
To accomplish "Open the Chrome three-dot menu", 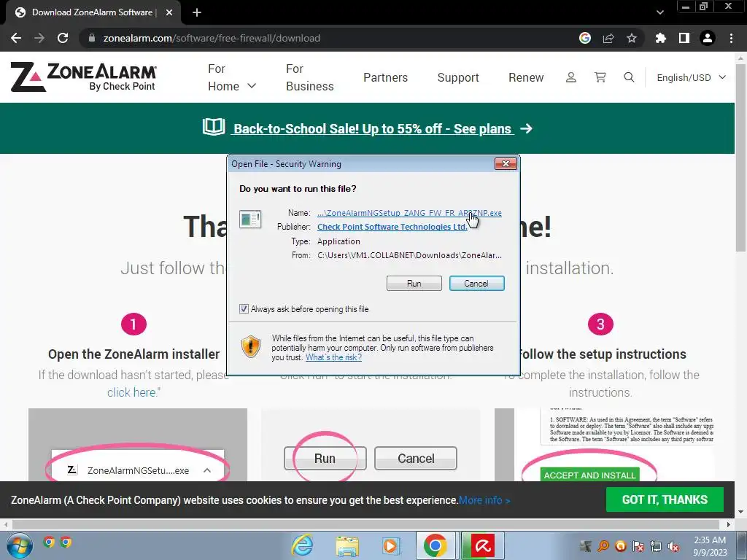I will (731, 38).
